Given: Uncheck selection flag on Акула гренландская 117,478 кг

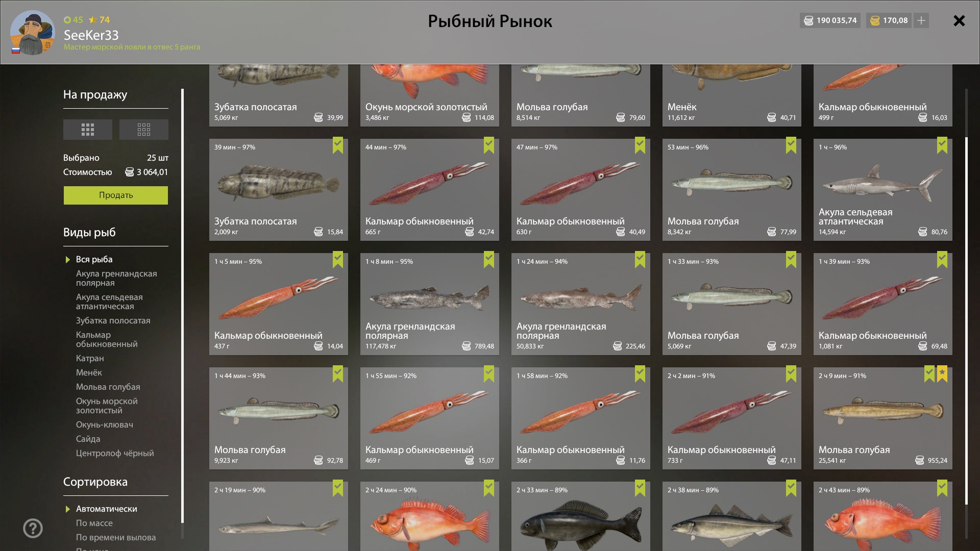Looking at the screenshot, I should [x=489, y=260].
